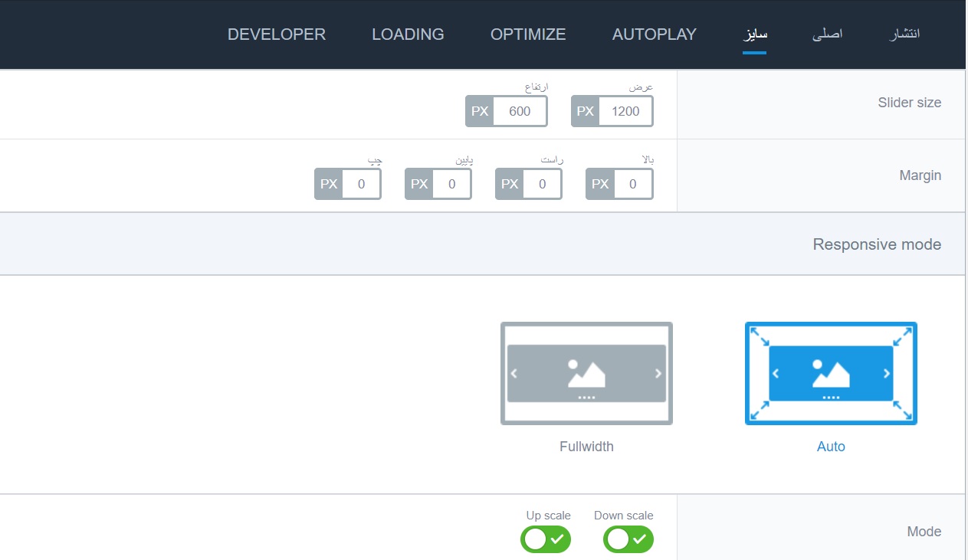The width and height of the screenshot is (968, 560).
Task: Click the PX unit of راست margin
Action: click(x=510, y=184)
